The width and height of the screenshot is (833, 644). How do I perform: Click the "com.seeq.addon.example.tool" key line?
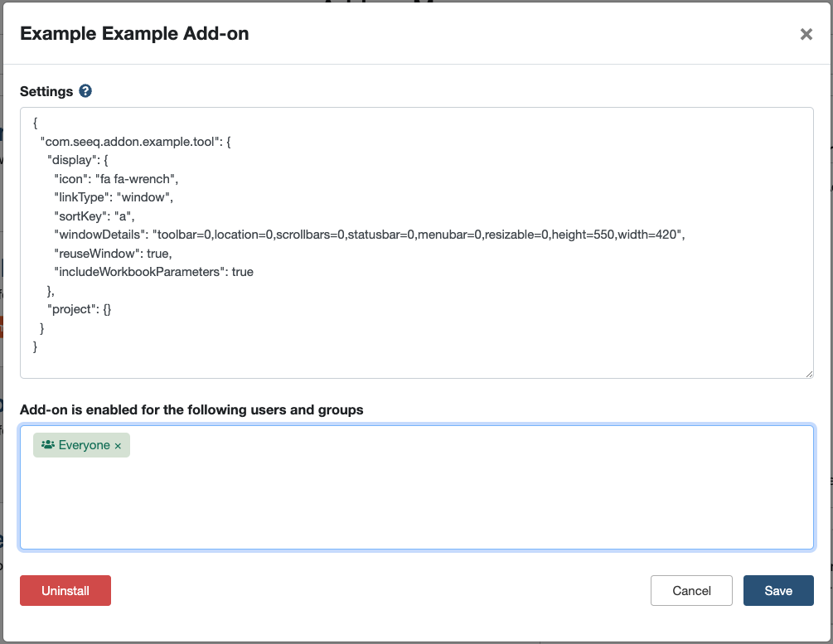135,142
